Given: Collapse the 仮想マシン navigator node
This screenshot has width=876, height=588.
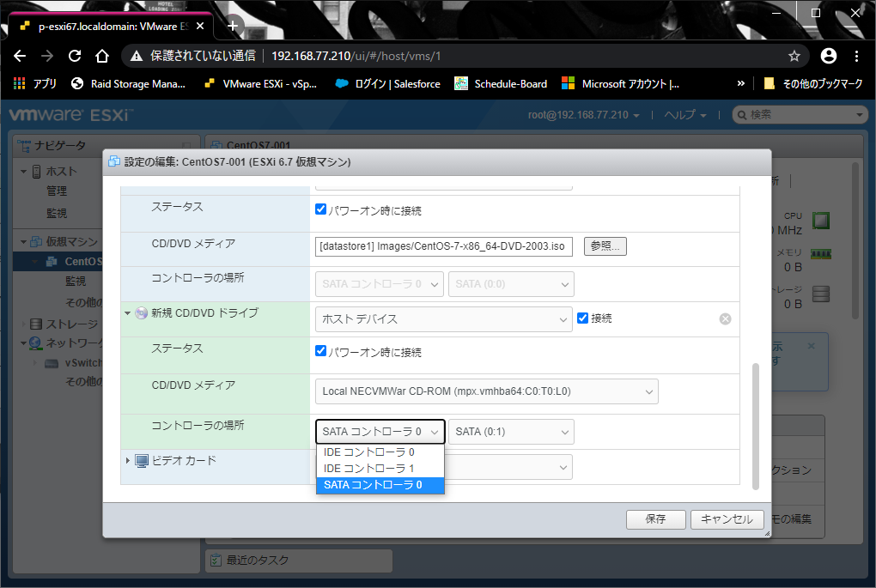Looking at the screenshot, I should point(23,242).
